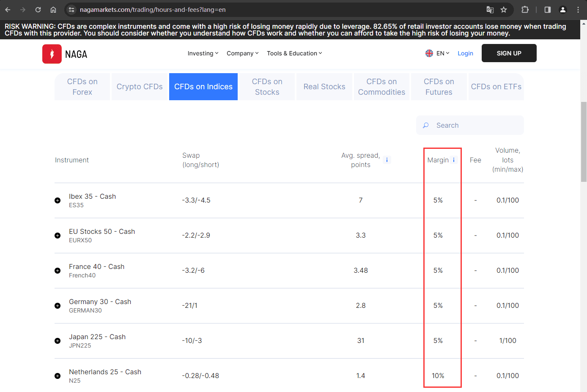Click the page vertical scrollbar thumb
Viewport: 587px width, 392px height.
tap(584, 142)
